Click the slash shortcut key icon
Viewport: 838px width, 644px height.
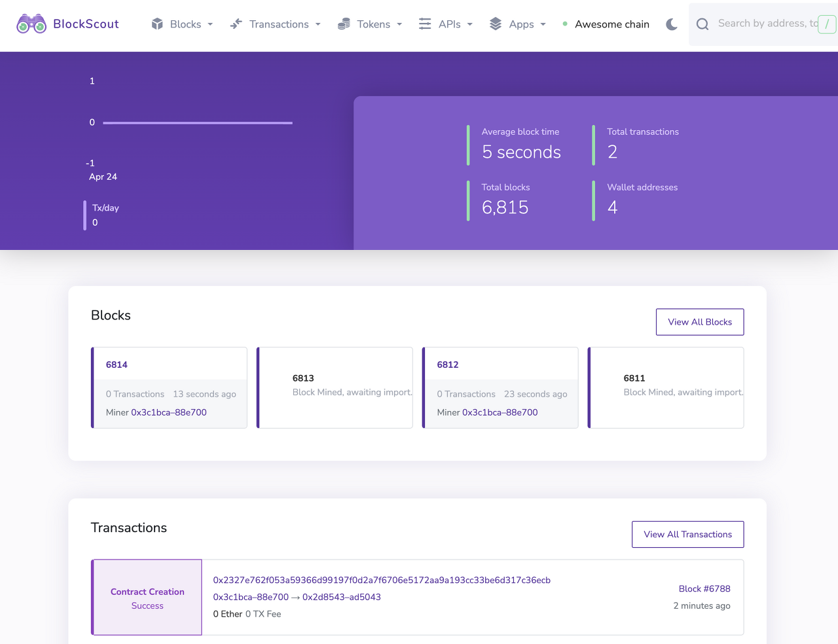click(827, 24)
